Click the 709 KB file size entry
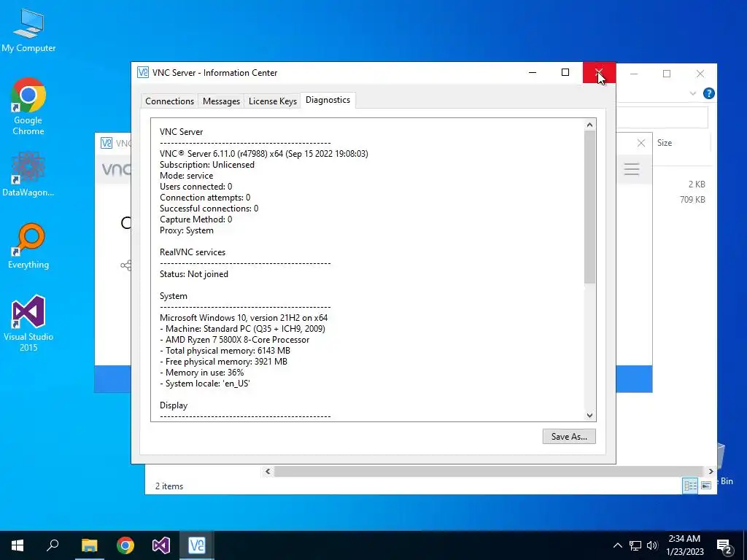747x560 pixels. tap(692, 200)
